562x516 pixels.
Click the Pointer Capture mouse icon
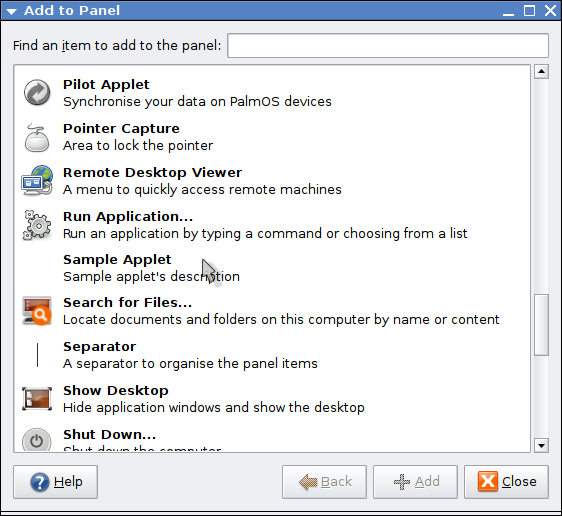click(37, 138)
